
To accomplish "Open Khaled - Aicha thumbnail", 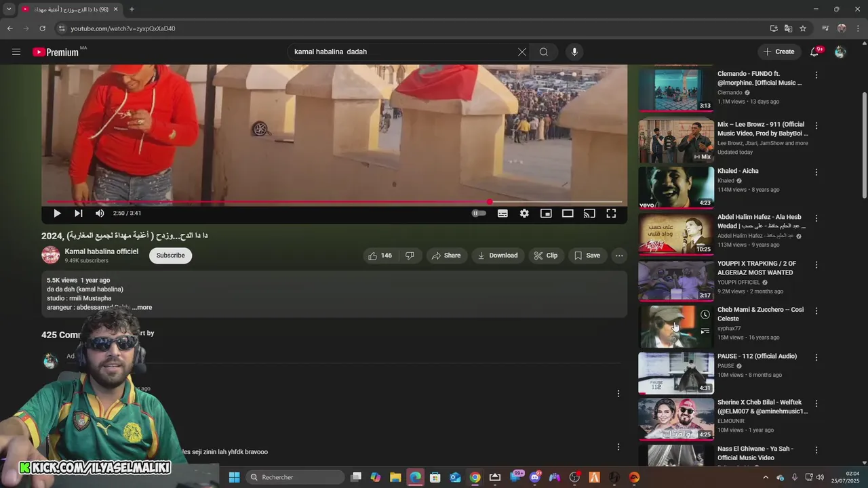I will pyautogui.click(x=676, y=187).
